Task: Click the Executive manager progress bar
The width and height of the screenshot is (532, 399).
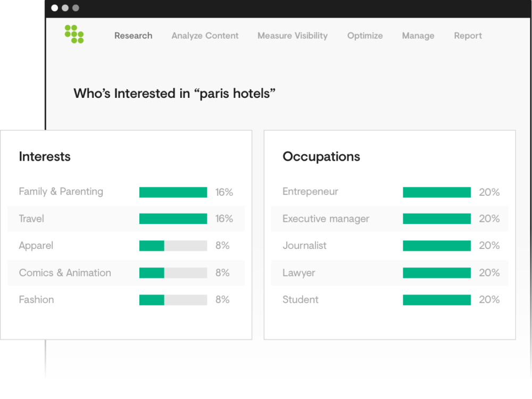Action: (x=437, y=219)
